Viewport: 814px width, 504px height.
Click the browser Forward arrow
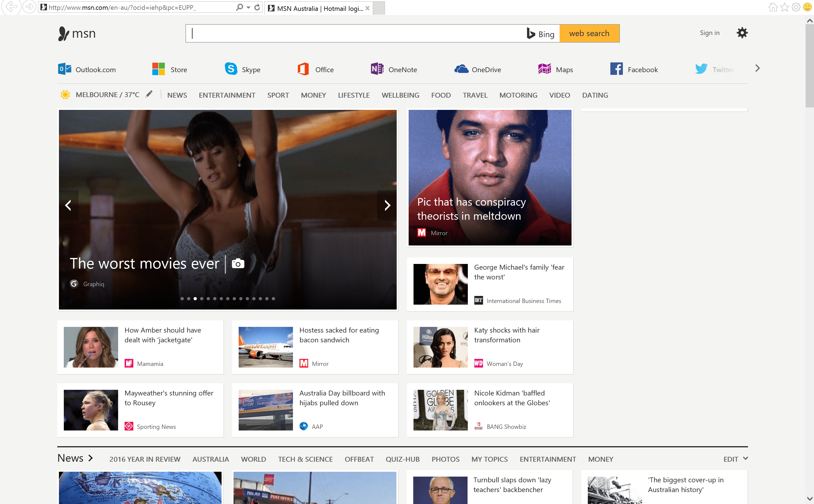tap(29, 7)
